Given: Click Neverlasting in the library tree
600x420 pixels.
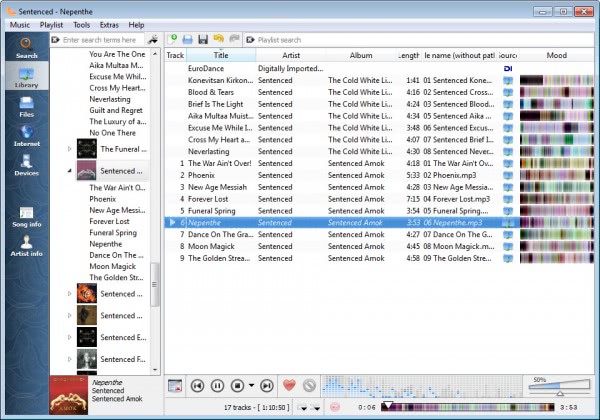Looking at the screenshot, I should [110, 99].
